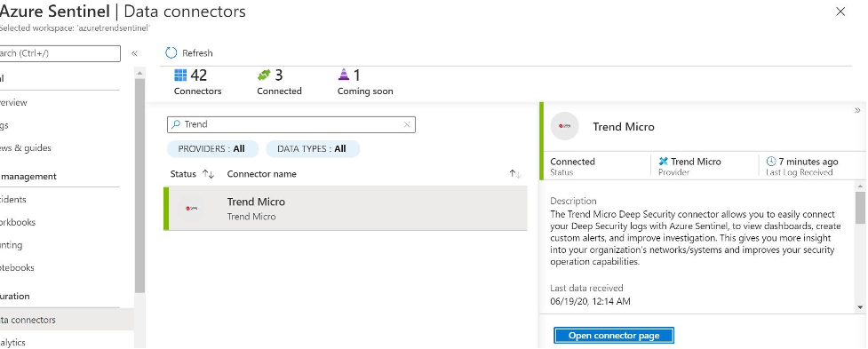Click the Description heading

pyautogui.click(x=574, y=201)
